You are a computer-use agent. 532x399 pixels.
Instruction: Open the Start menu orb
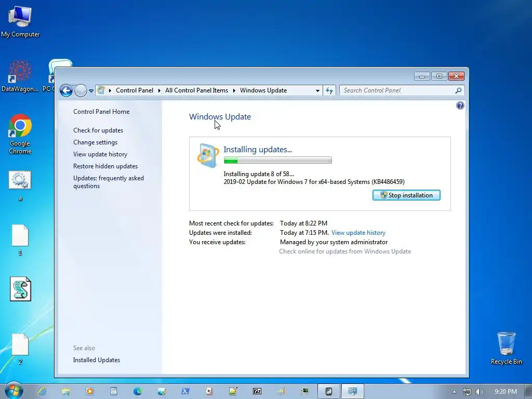[14, 390]
